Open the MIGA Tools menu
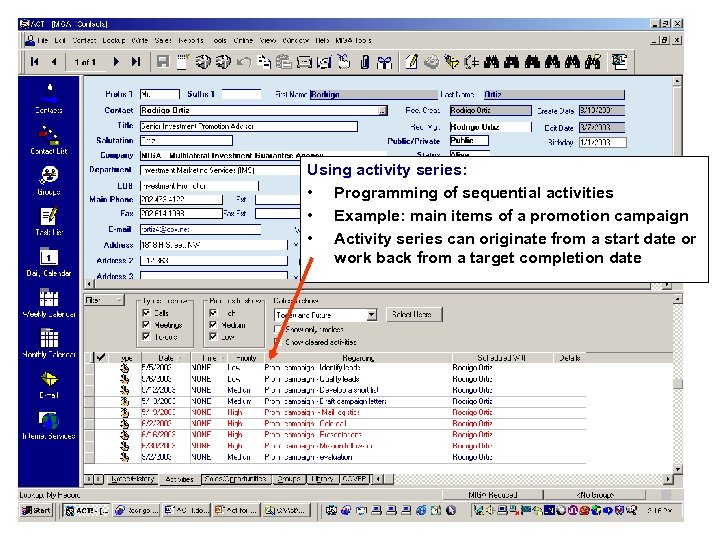The image size is (720, 540). coord(353,40)
